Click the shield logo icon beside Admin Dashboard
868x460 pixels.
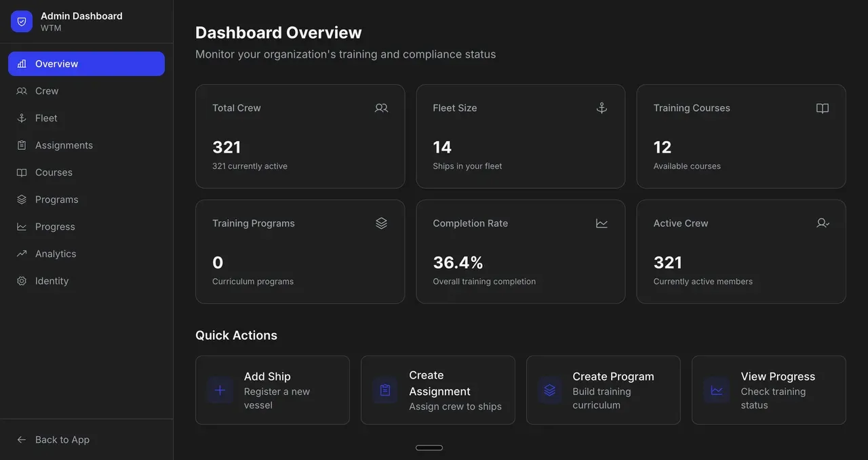[22, 22]
